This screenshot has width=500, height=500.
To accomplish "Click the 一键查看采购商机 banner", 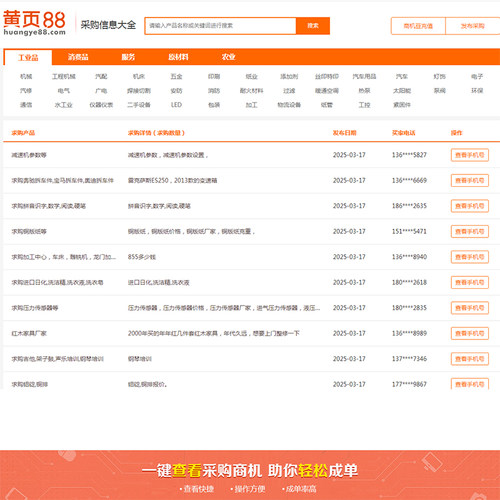I will coord(250,475).
